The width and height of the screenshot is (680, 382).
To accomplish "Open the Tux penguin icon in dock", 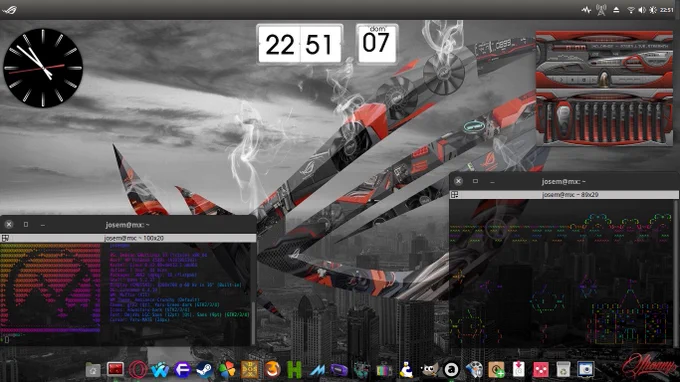I will click(x=406, y=370).
